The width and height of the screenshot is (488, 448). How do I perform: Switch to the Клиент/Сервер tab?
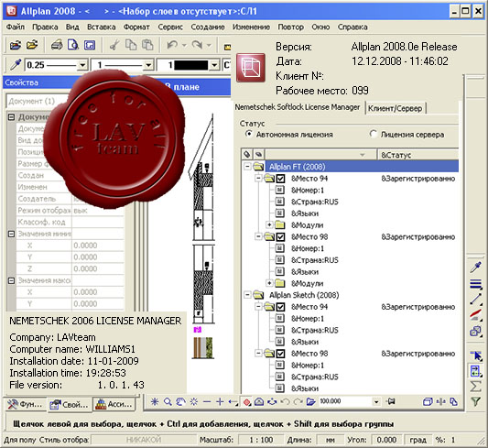pos(395,108)
